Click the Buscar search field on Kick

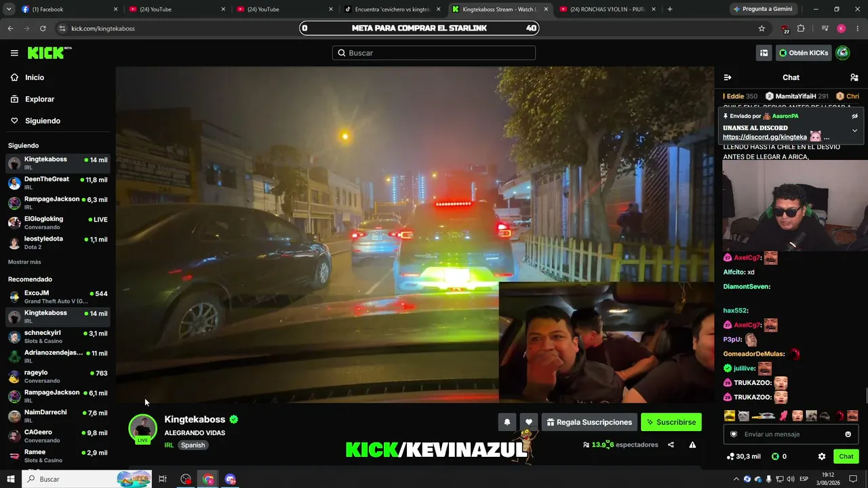click(x=434, y=53)
